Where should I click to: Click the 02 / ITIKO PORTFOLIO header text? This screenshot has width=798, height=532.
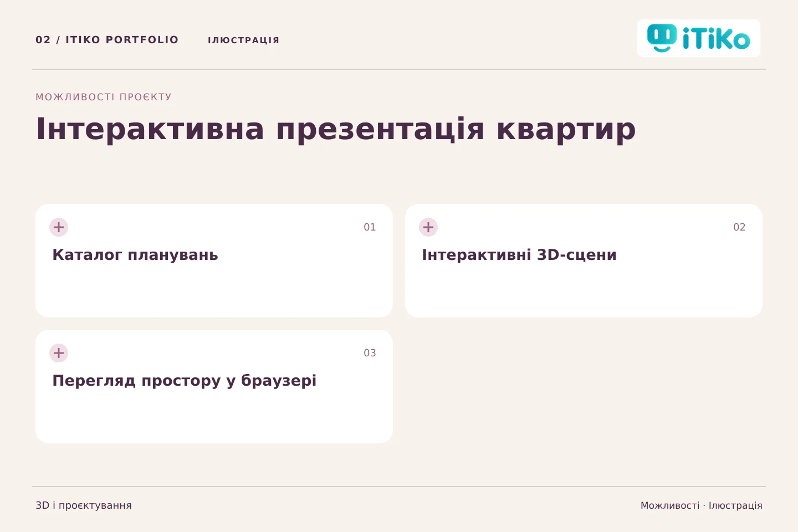[107, 40]
